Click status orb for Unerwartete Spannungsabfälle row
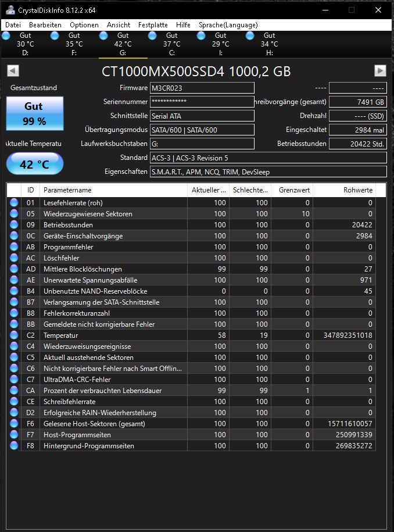 pyautogui.click(x=14, y=280)
